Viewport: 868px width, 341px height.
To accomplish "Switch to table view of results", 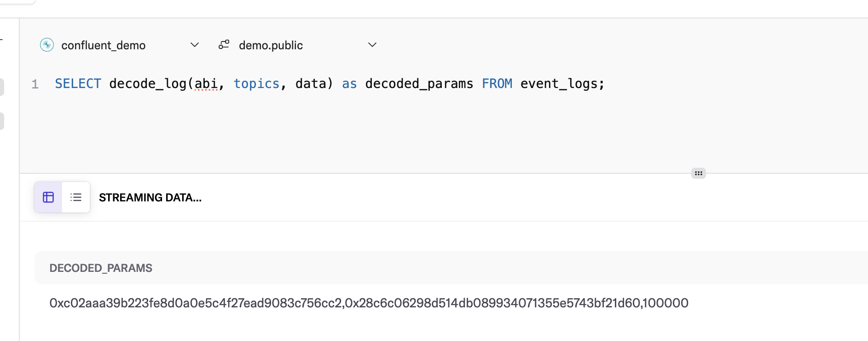I will coord(48,197).
